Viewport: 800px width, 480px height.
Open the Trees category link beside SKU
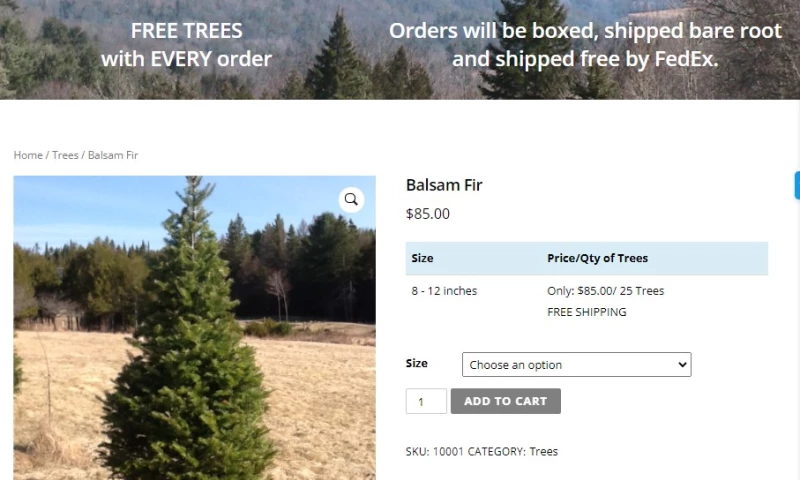coord(543,451)
